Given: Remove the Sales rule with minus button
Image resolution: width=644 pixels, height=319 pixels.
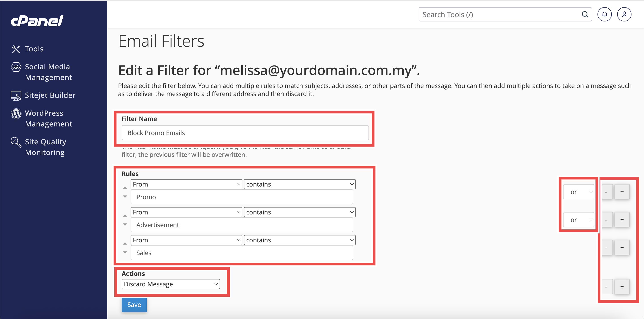Looking at the screenshot, I should (x=606, y=248).
